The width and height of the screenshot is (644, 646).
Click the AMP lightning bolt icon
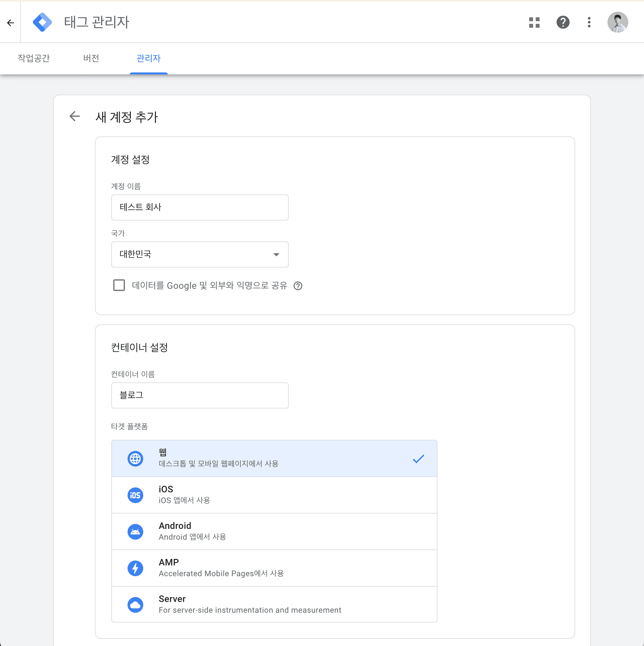coord(135,568)
